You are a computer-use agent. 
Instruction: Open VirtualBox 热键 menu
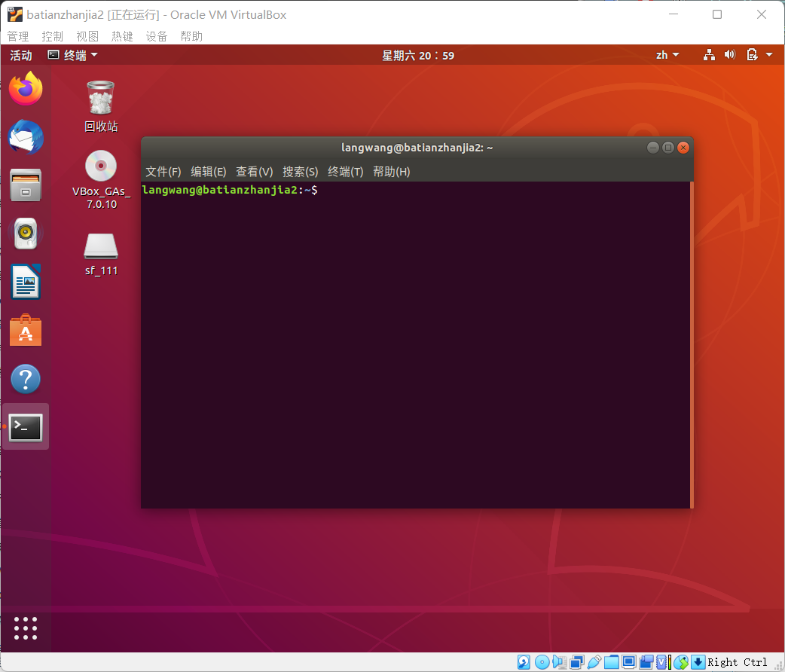tap(122, 36)
